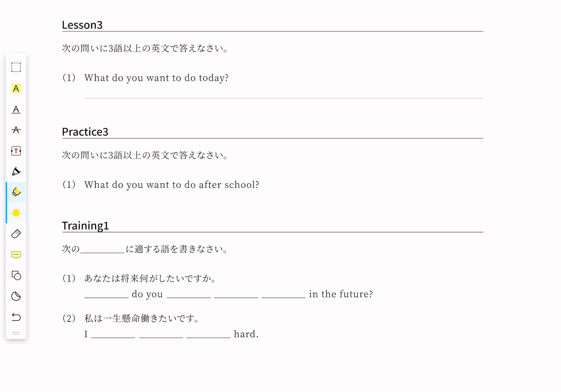The image size is (561, 392).
Task: Click the Training1 heading
Action: (85, 226)
